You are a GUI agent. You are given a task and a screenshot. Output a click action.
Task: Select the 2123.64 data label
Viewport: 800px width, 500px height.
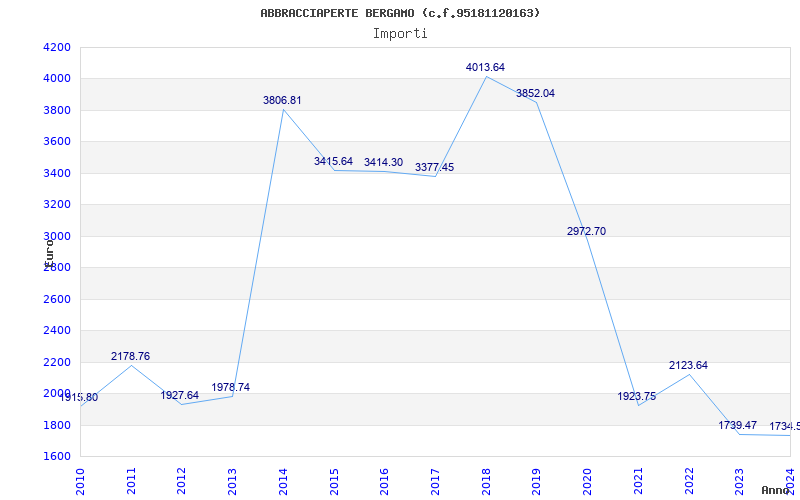point(688,365)
